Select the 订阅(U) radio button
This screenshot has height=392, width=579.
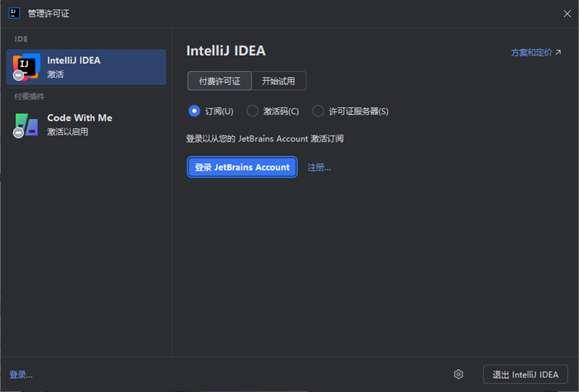point(194,111)
